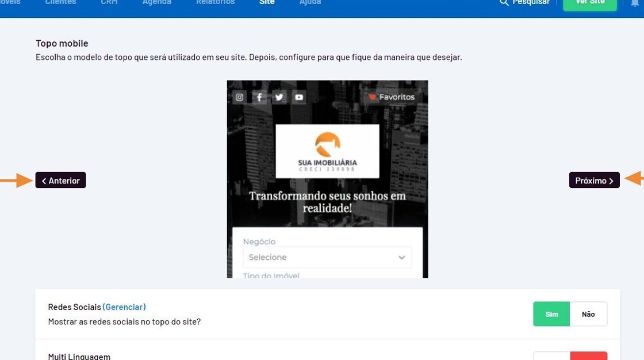The image size is (644, 360).
Task: Open the Clientes menu
Action: 60,3
